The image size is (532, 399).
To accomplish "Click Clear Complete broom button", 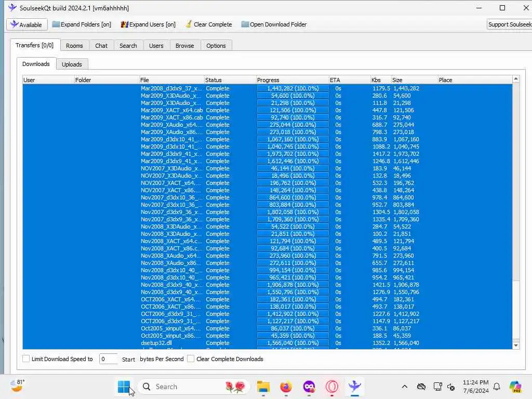I will point(209,24).
